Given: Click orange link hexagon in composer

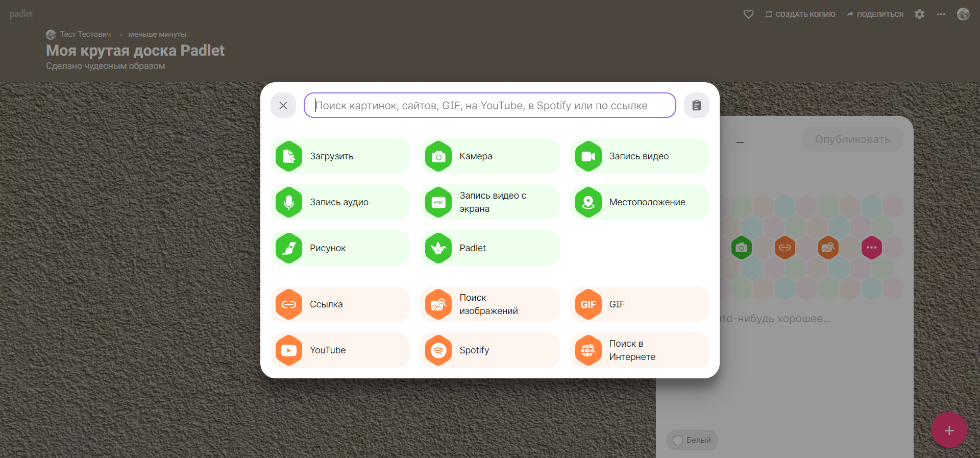Looking at the screenshot, I should point(785,248).
